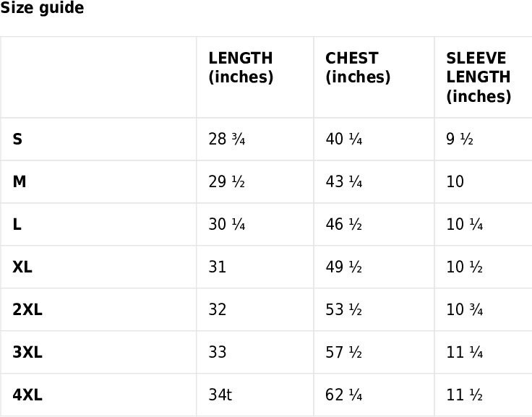
Task: Select the 43 ¼ chest value for M
Action: click(x=343, y=181)
